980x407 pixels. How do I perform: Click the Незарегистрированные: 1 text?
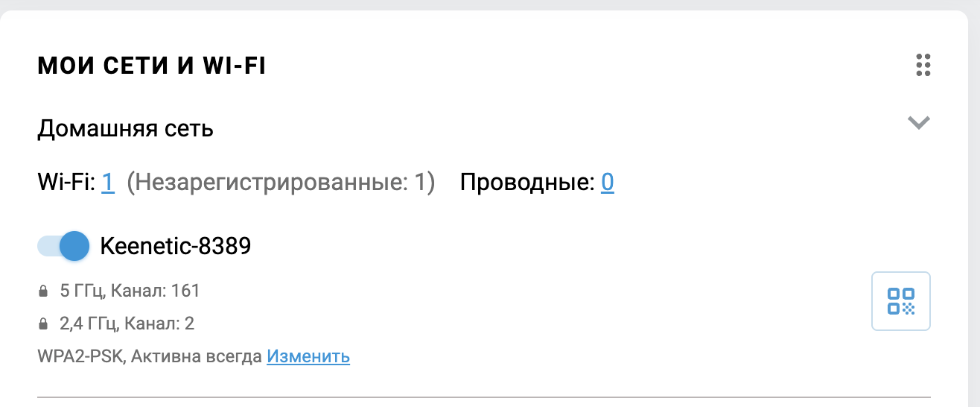pos(280,183)
